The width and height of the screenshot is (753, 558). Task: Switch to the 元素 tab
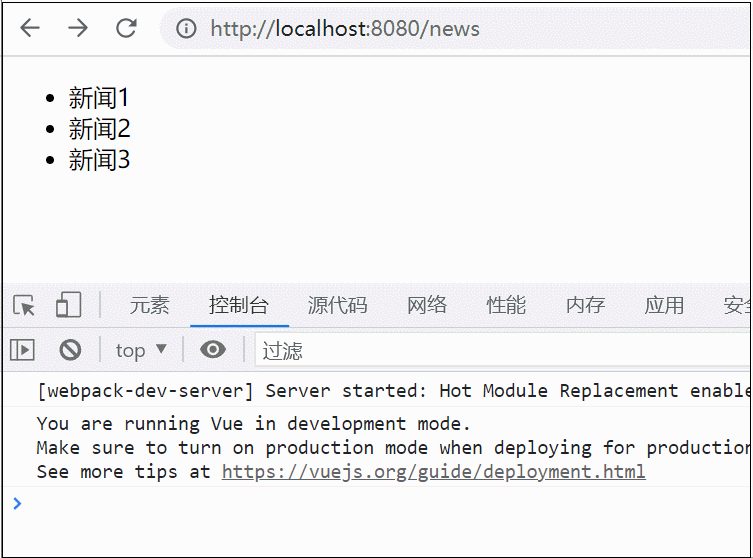click(x=150, y=305)
